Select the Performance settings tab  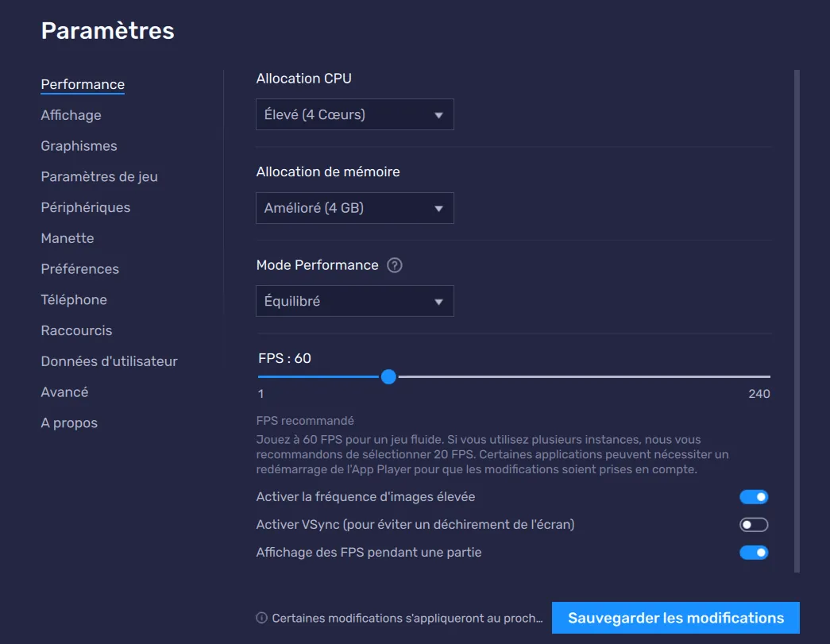click(83, 84)
